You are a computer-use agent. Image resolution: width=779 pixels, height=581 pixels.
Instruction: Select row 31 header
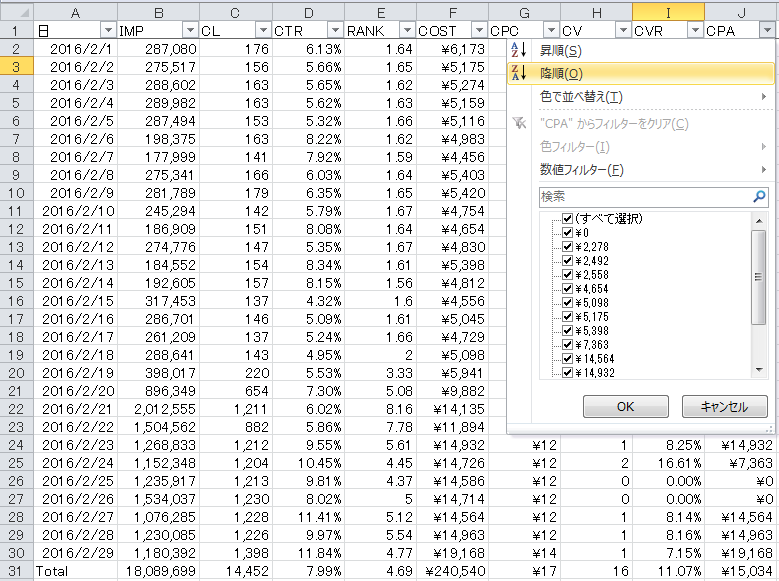(16, 571)
